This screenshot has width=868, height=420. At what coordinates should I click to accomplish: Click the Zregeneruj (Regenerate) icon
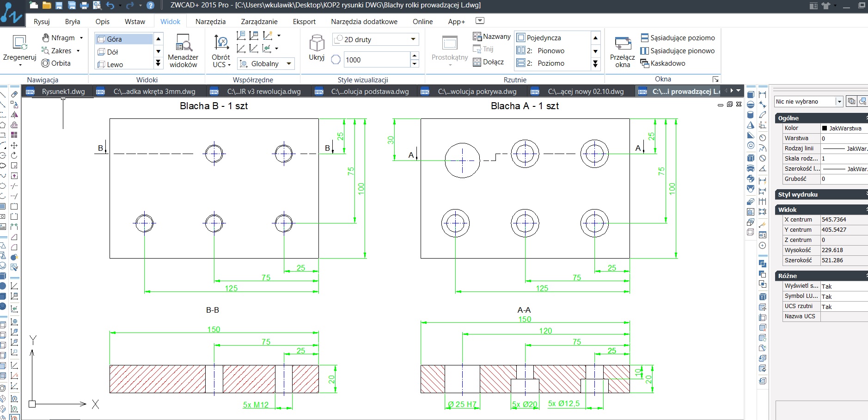pos(19,43)
